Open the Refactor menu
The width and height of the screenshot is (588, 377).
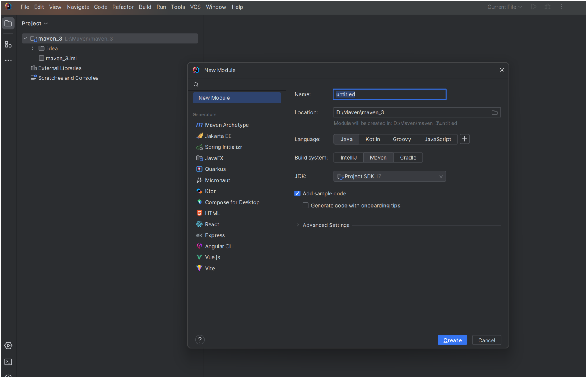click(123, 7)
